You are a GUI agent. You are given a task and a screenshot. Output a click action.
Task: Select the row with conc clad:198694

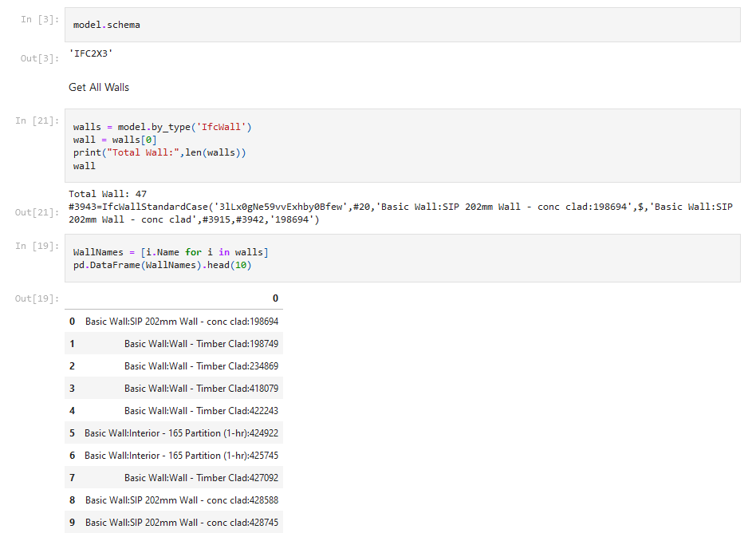[x=182, y=322]
